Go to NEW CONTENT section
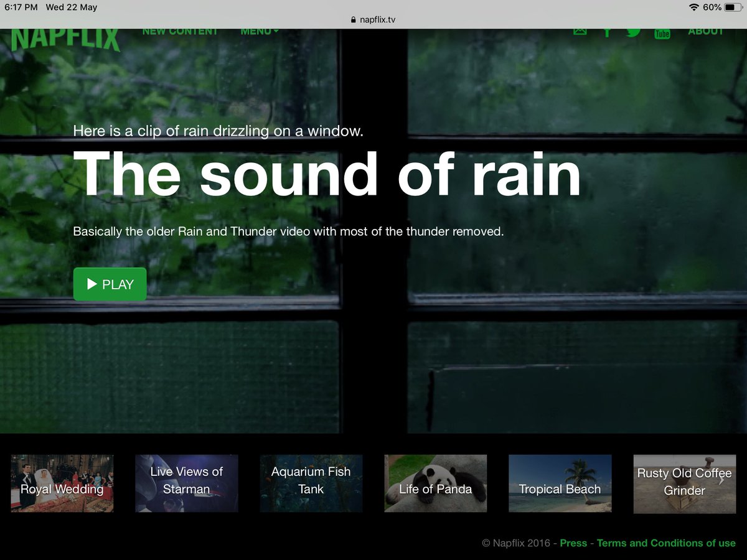The width and height of the screenshot is (747, 560). click(180, 31)
